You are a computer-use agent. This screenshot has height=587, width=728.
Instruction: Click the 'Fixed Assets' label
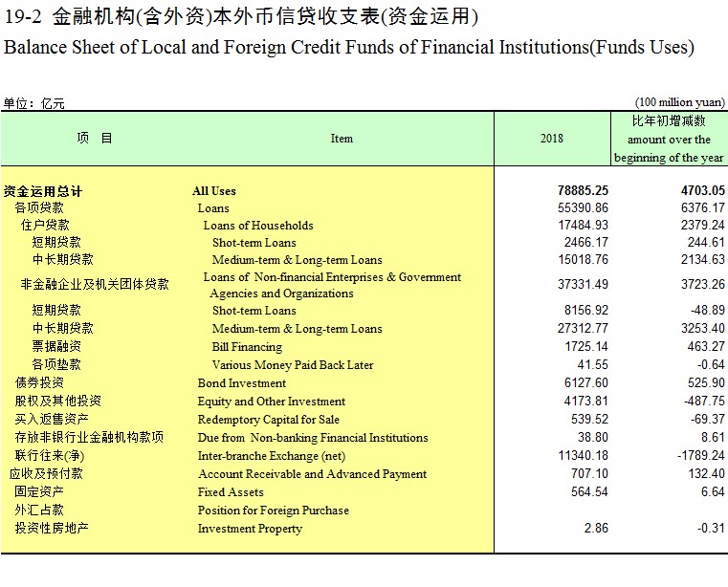[231, 491]
